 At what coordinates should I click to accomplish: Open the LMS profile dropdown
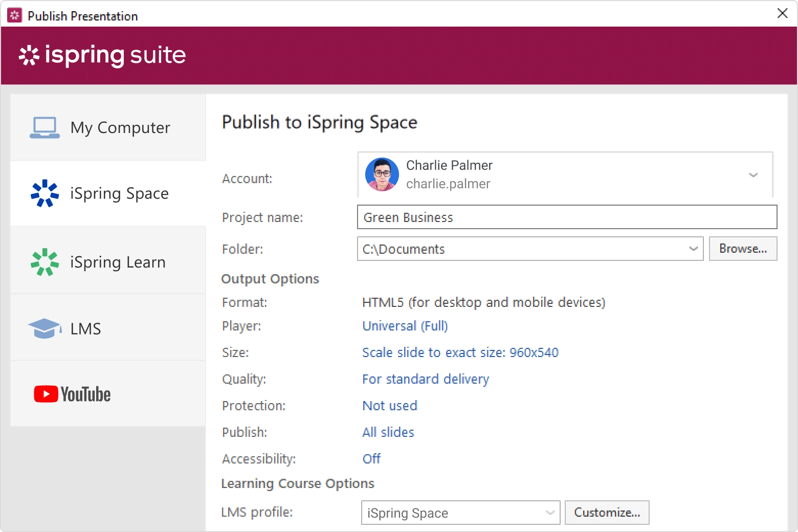click(460, 513)
